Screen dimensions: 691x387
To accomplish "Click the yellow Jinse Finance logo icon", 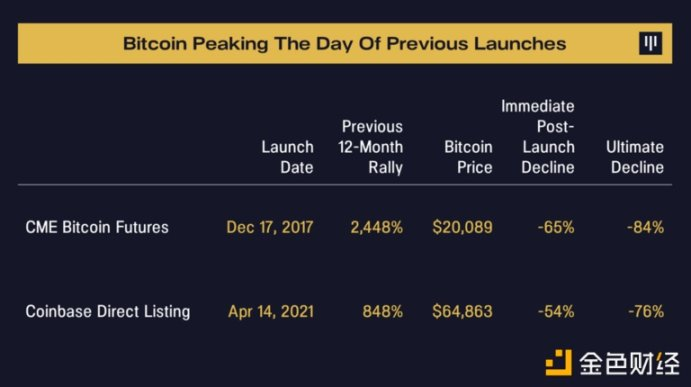I will pos(558,362).
